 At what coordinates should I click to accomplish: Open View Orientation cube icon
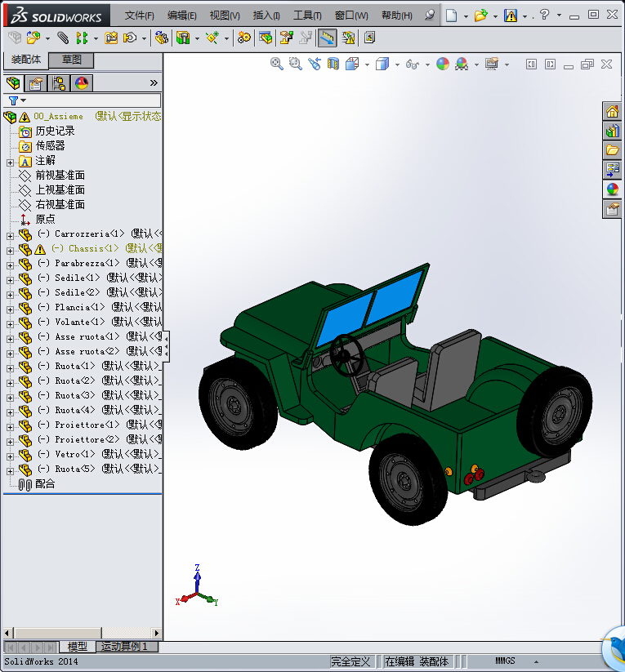click(352, 65)
